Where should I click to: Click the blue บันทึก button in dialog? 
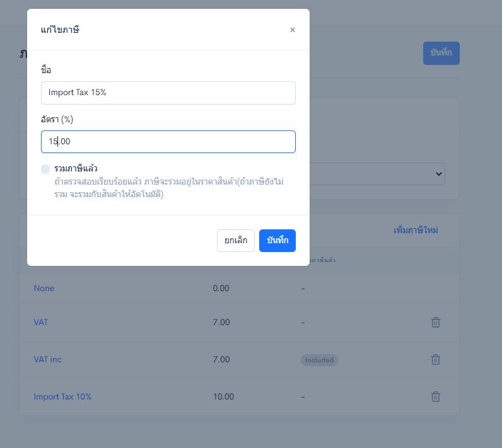[277, 241]
